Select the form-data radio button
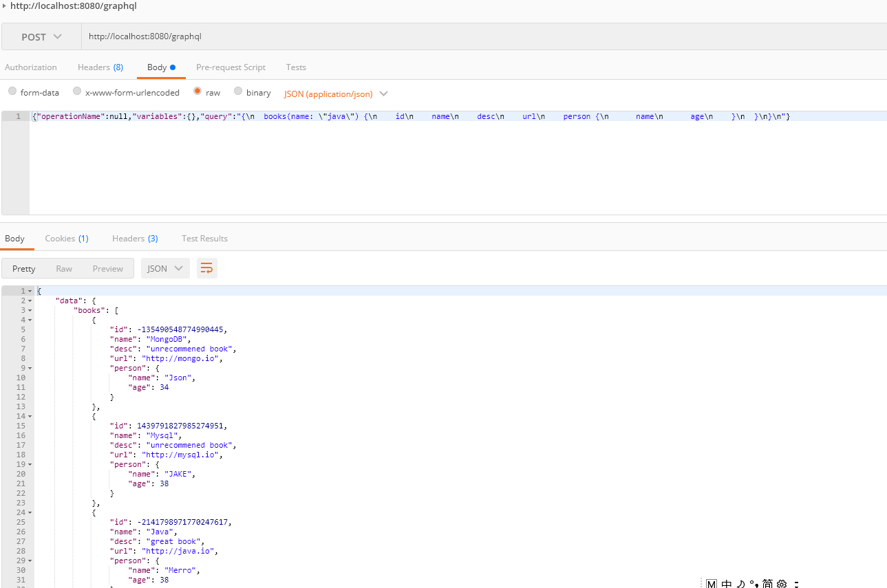This screenshot has width=887, height=588. tap(12, 91)
